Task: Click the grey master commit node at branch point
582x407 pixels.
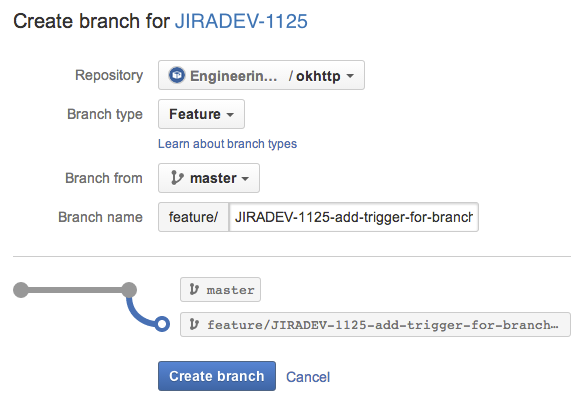Action: click(x=129, y=290)
